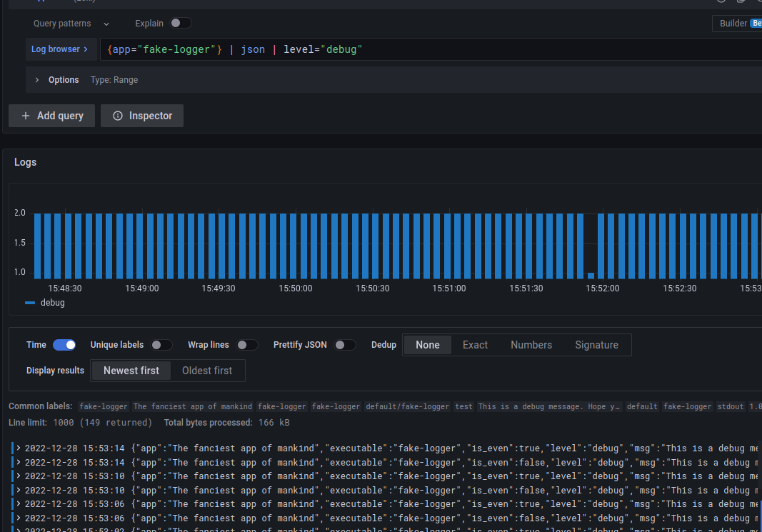762x532 pixels.
Task: Turn off the Time toggle
Action: click(x=64, y=345)
